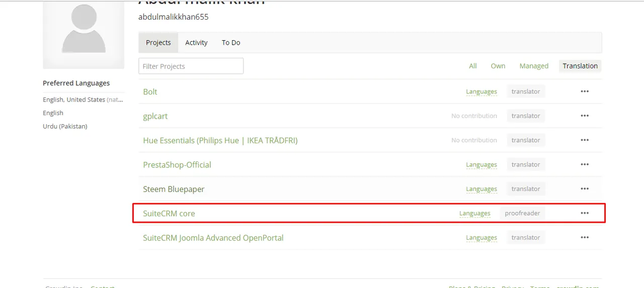
Task: Select the Translation projects filter
Action: (x=580, y=66)
